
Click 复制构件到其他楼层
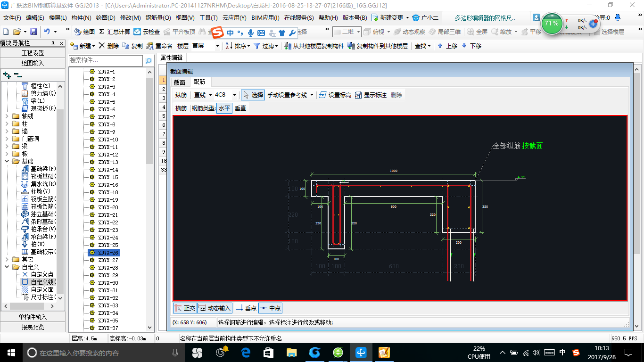pos(378,46)
